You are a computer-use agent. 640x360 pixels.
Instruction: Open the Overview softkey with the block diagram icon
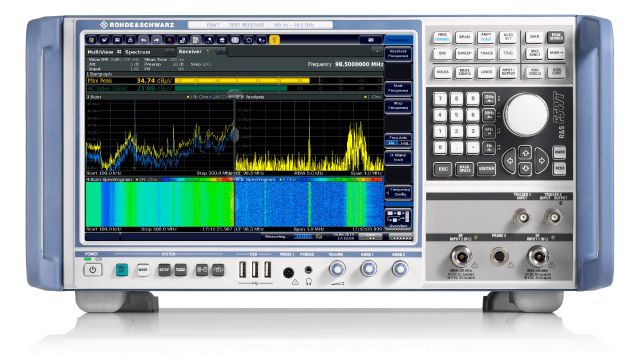(398, 219)
